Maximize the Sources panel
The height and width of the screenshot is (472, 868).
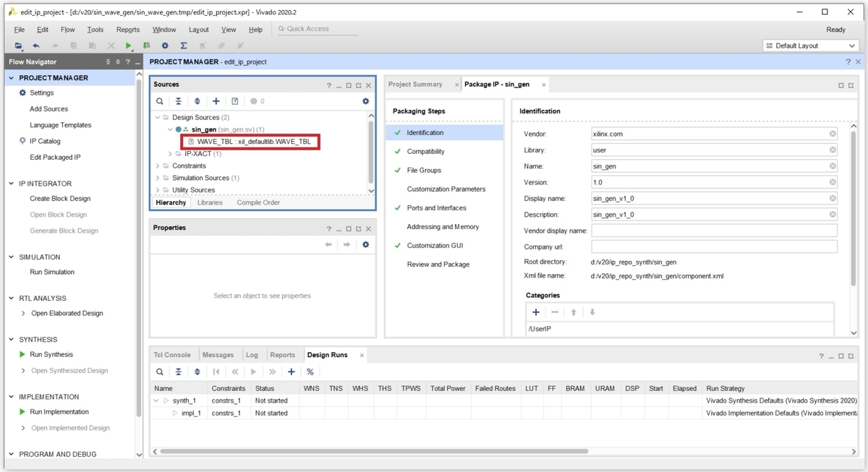(x=349, y=85)
